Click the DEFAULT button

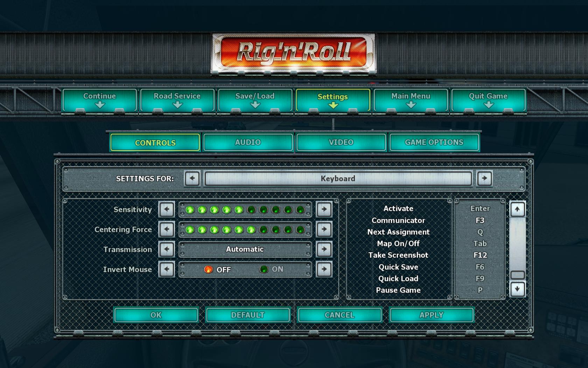click(x=248, y=315)
